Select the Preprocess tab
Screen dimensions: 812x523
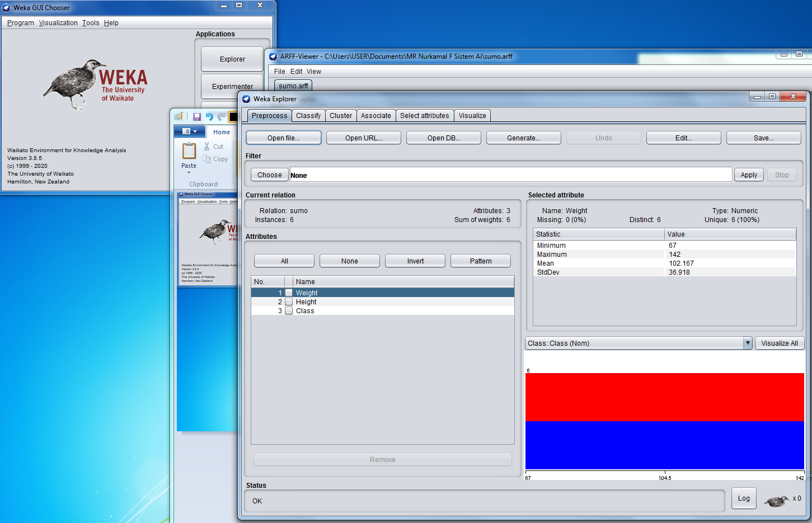269,116
